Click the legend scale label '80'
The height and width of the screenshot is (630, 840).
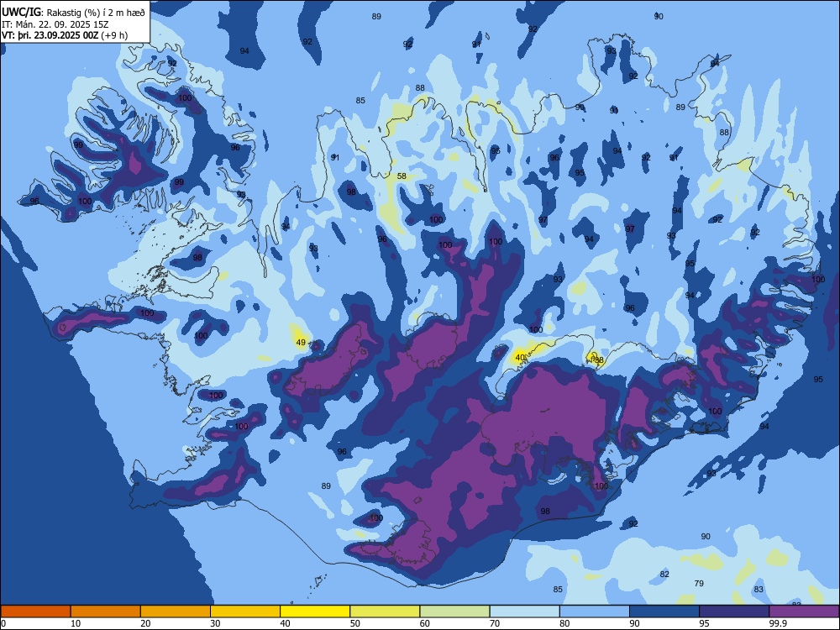click(x=564, y=623)
